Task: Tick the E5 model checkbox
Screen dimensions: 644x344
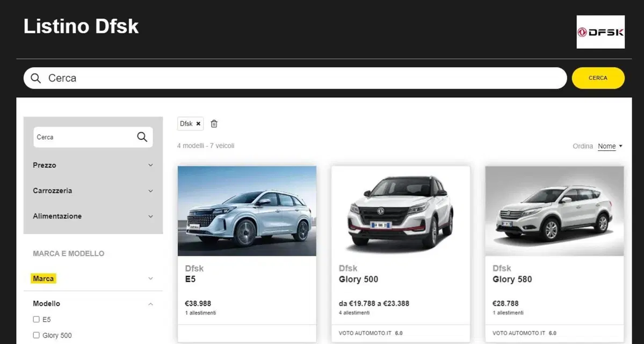Action: tap(36, 319)
